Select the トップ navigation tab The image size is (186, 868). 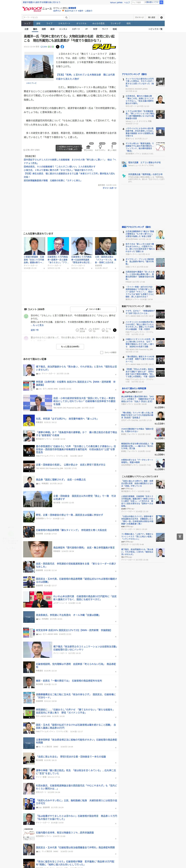click(27, 24)
